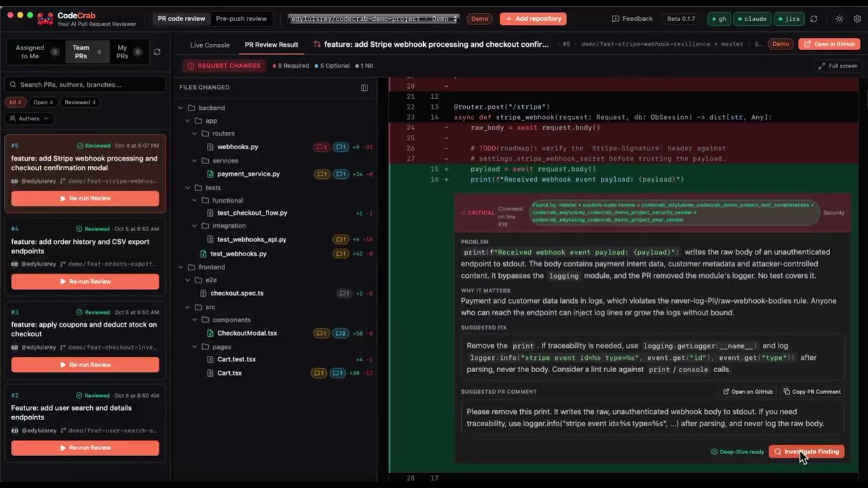Click yellow badge on test_webhooks_api.py row
Screen dimensions: 868x488
(x=340, y=239)
